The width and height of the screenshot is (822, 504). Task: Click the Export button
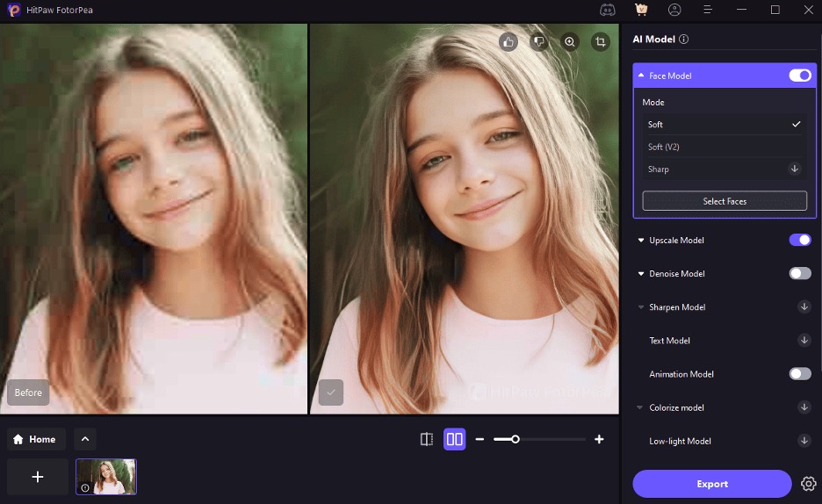tap(712, 484)
